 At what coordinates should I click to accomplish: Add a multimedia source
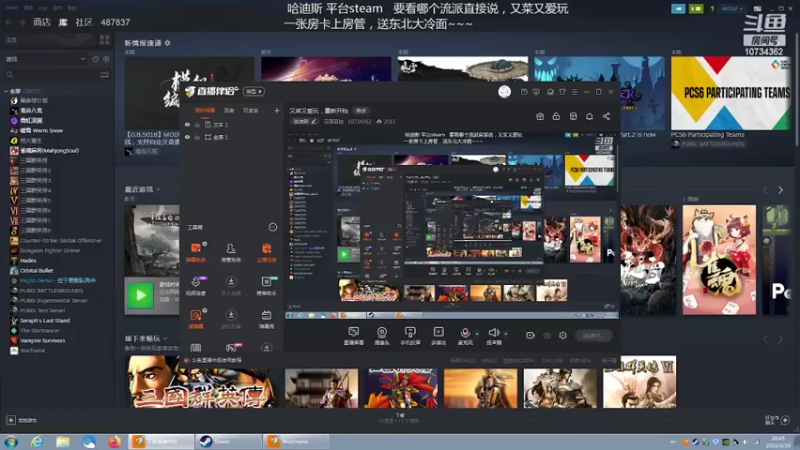click(438, 336)
